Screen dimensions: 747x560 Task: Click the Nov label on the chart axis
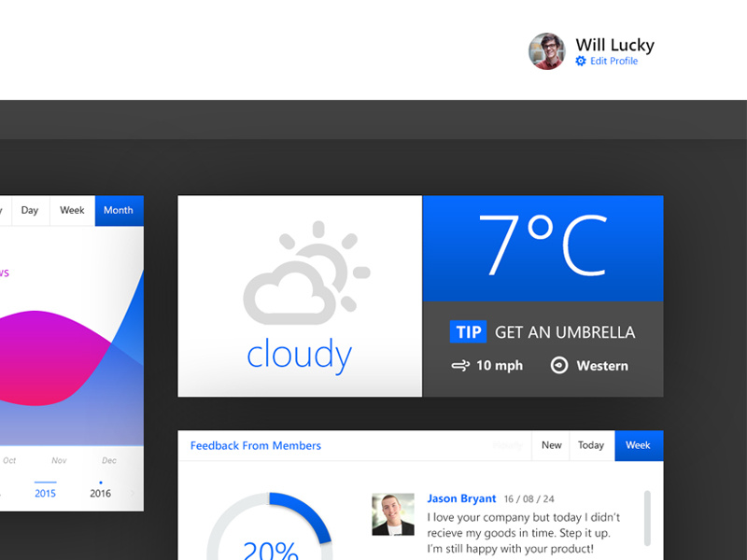click(59, 460)
